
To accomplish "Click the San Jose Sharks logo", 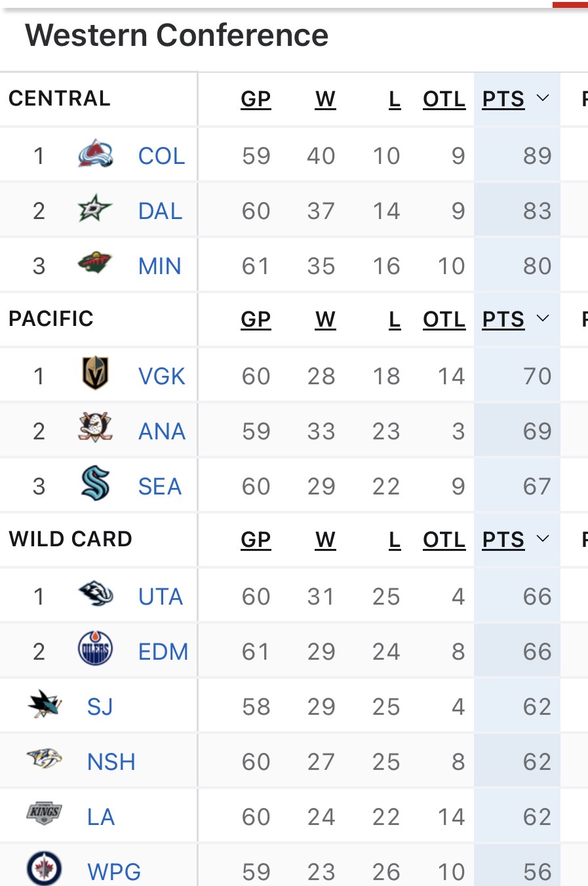I will (45, 705).
